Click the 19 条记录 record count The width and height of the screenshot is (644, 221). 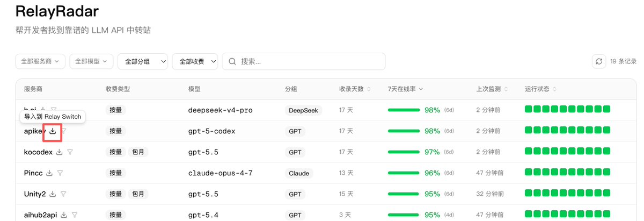623,61
